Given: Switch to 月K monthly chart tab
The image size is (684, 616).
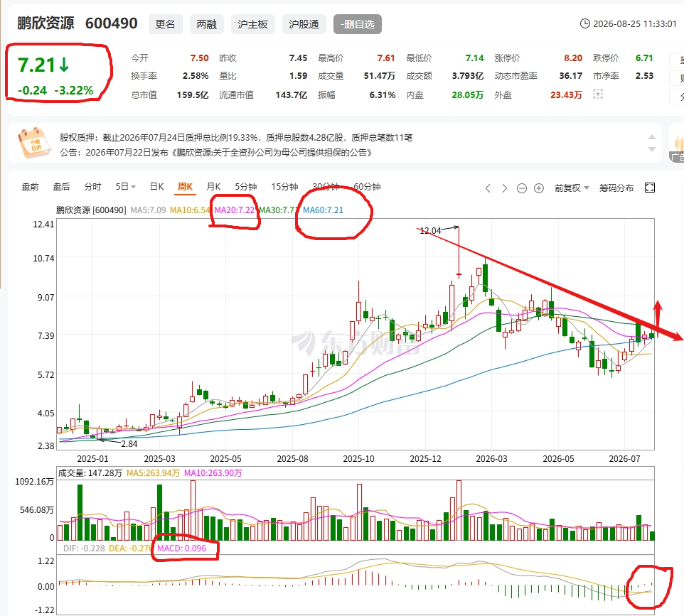Looking at the screenshot, I should tap(213, 187).
